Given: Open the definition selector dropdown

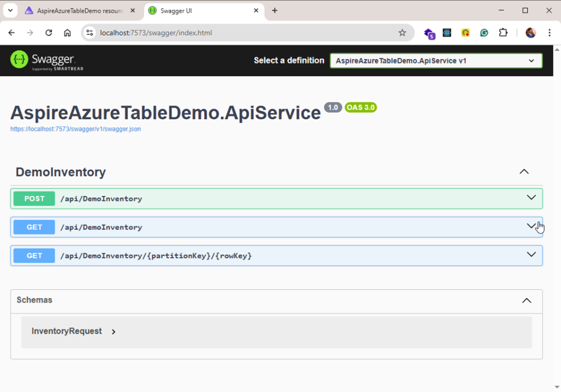Looking at the screenshot, I should 436,60.
